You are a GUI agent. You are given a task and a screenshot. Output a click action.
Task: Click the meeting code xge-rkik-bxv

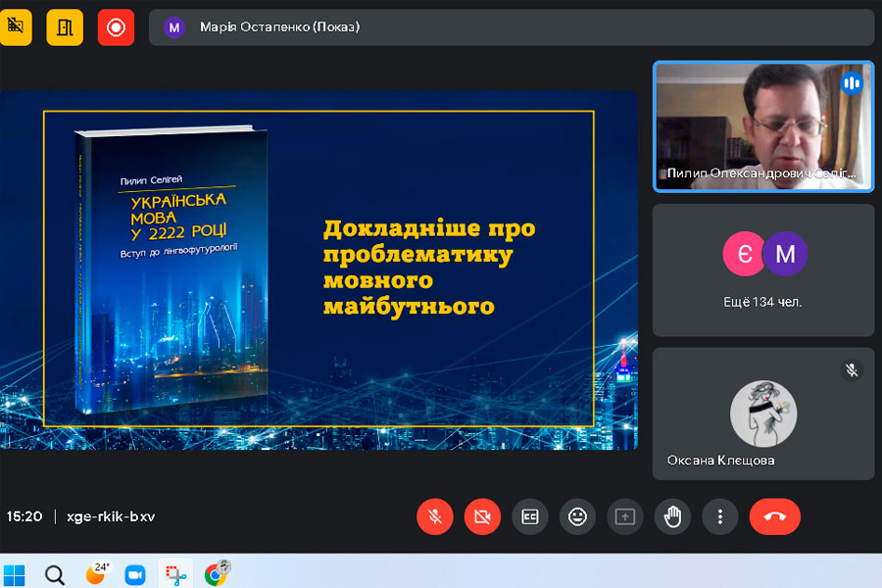point(111,516)
